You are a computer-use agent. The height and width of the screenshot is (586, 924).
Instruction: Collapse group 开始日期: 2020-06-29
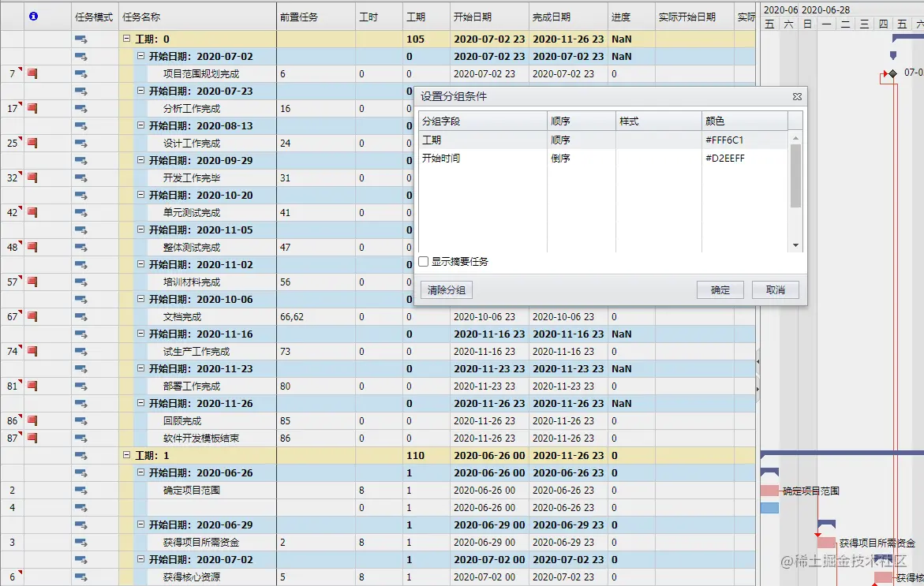[140, 524]
